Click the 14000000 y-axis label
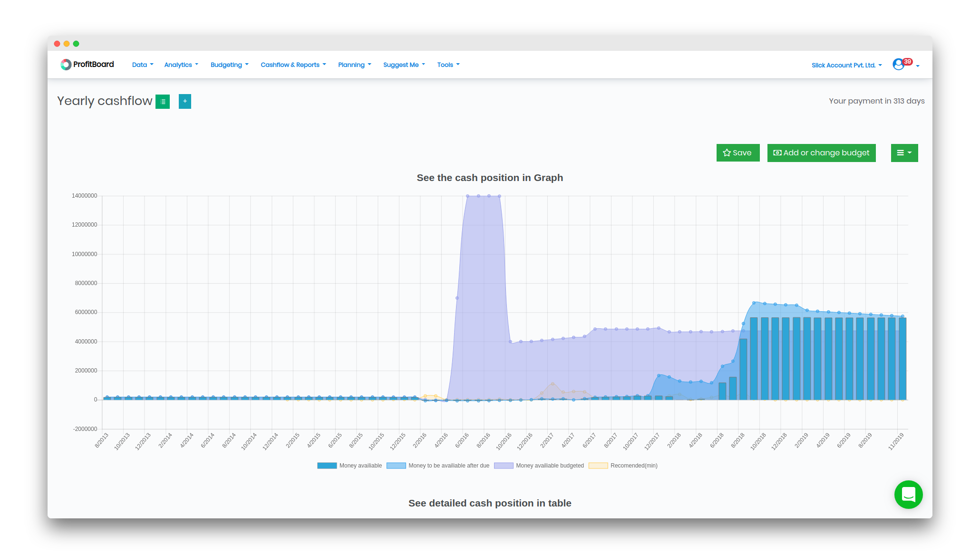The width and height of the screenshot is (980, 554). (x=84, y=196)
